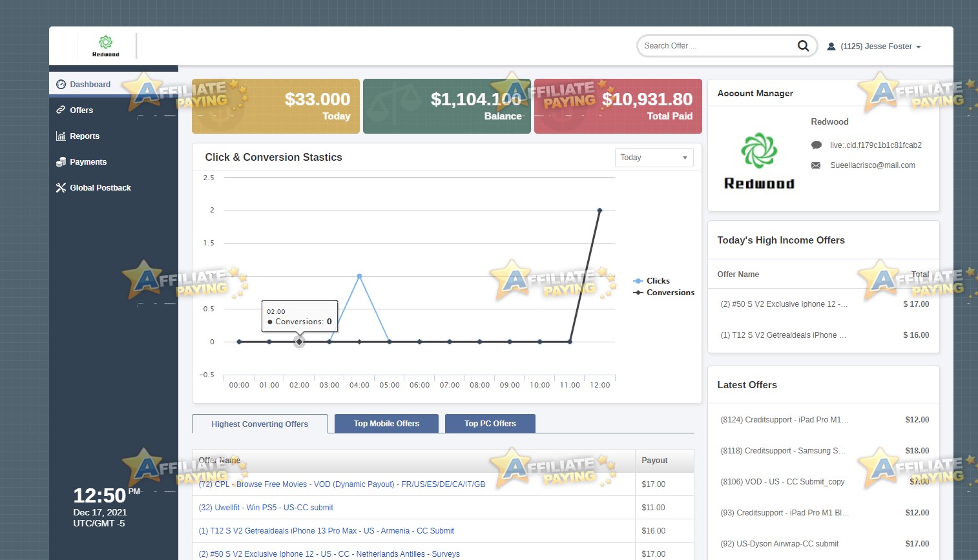The width and height of the screenshot is (978, 560).
Task: Switch to the Top Mobile Offers tab
Action: [x=386, y=424]
